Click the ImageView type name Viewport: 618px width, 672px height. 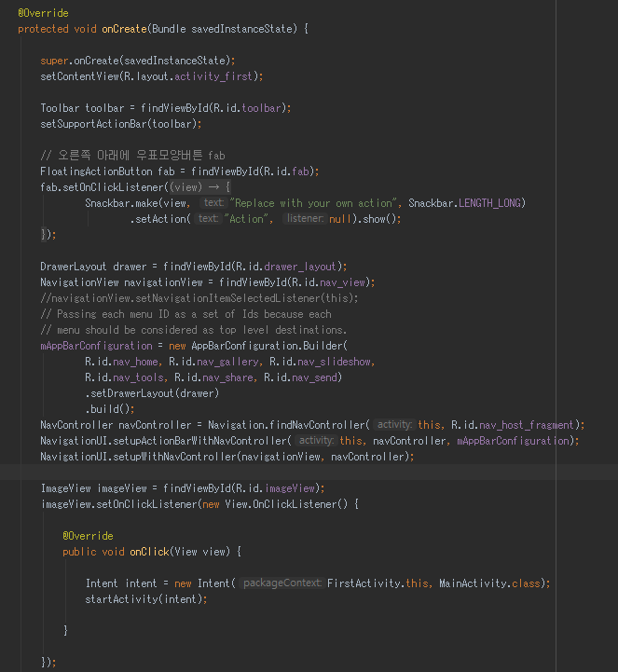(65, 488)
